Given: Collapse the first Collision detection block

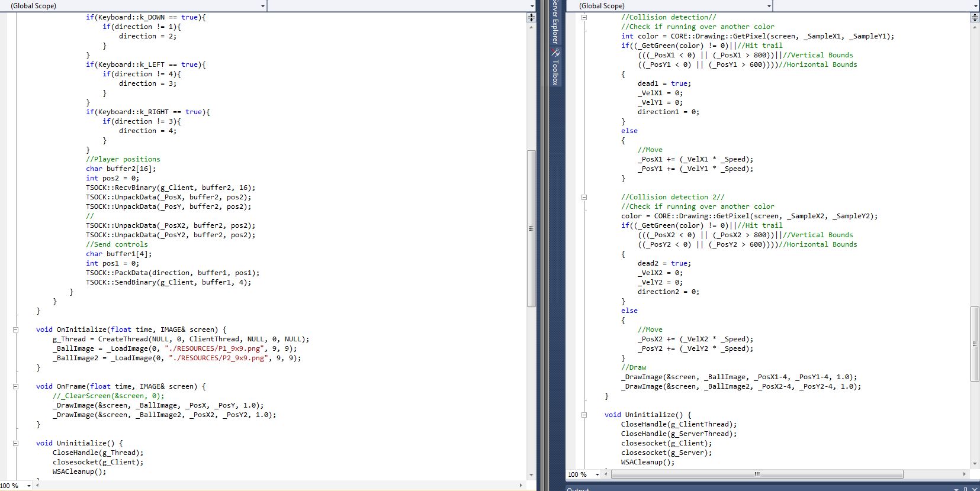Looking at the screenshot, I should pyautogui.click(x=584, y=17).
